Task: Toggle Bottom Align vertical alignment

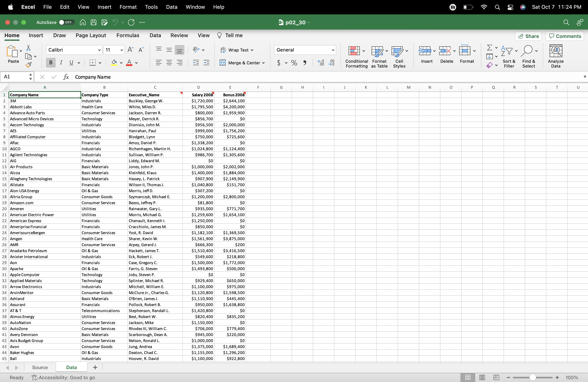Action: pyautogui.click(x=180, y=50)
